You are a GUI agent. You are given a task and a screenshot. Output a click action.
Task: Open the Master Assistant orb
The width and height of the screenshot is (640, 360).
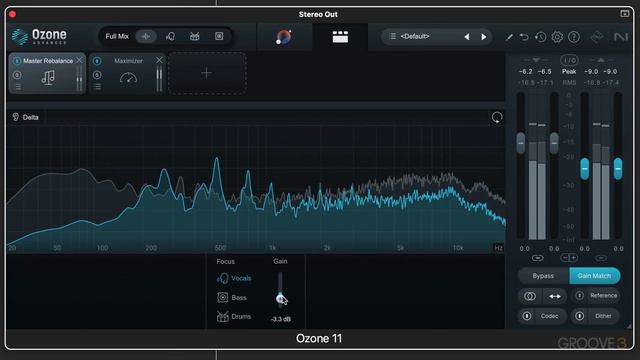[284, 37]
